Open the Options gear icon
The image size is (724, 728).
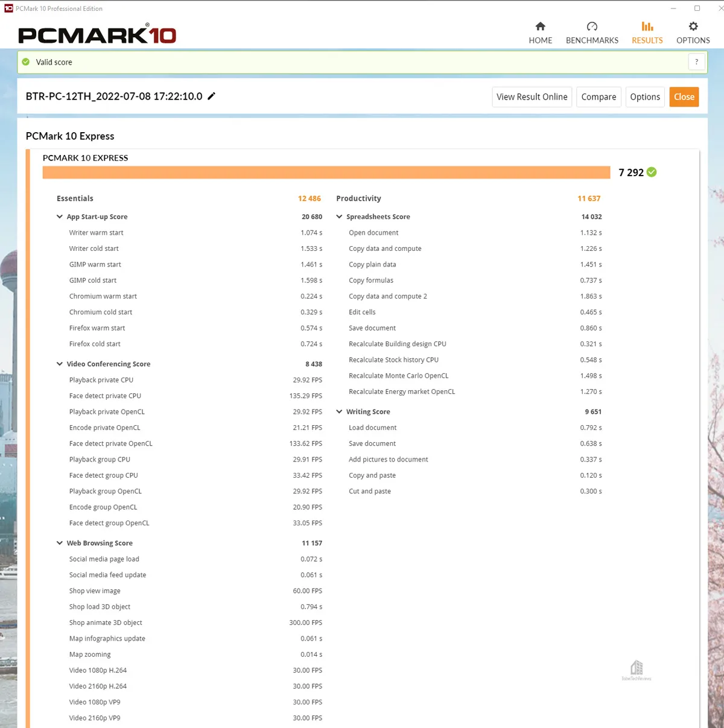(x=693, y=27)
